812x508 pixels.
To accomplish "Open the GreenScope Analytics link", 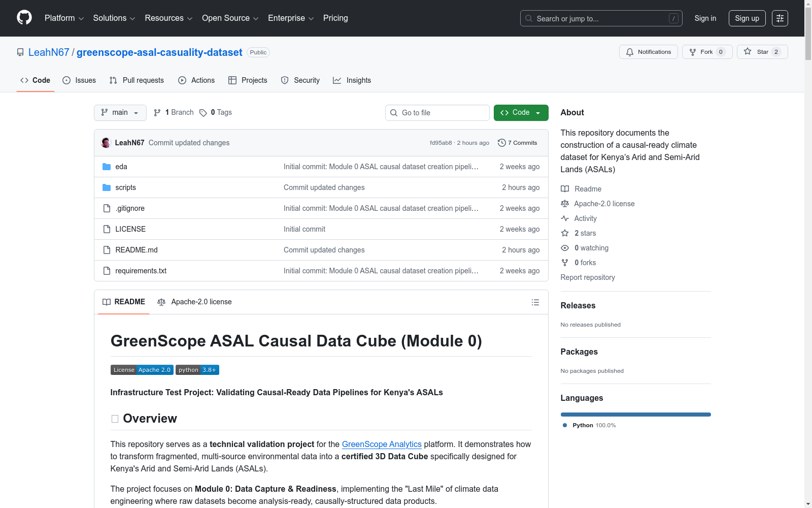I will 382,444.
